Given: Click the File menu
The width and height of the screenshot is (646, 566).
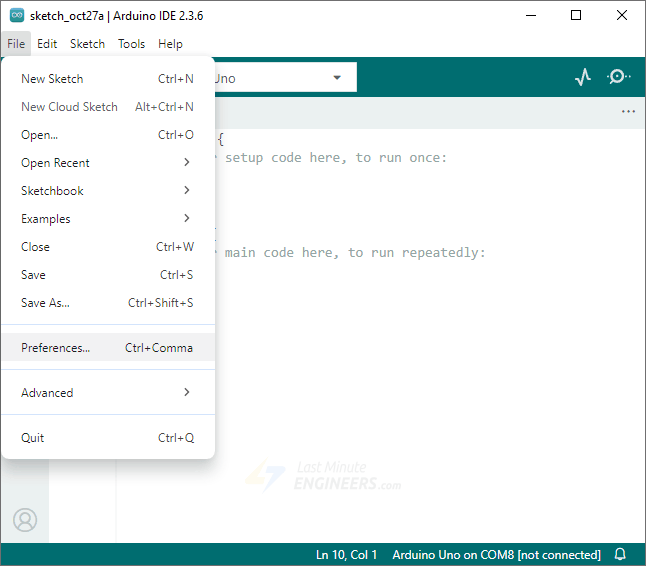Looking at the screenshot, I should coord(16,44).
